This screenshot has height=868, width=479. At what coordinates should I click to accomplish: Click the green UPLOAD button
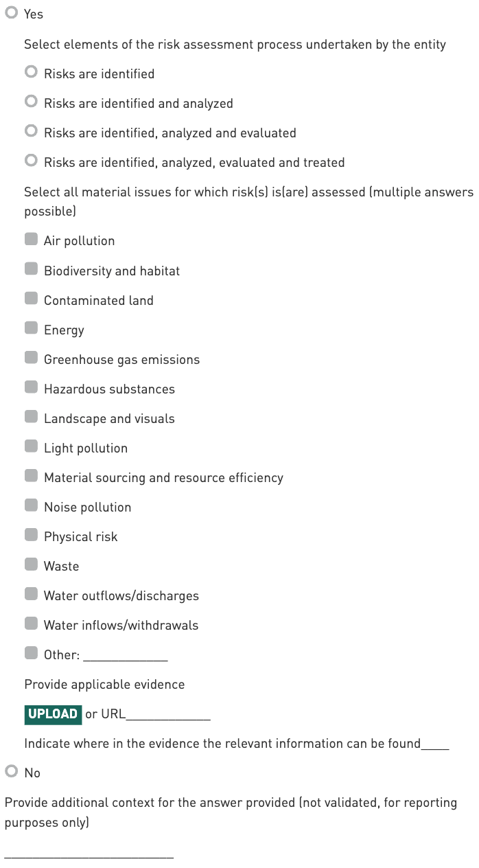point(53,714)
